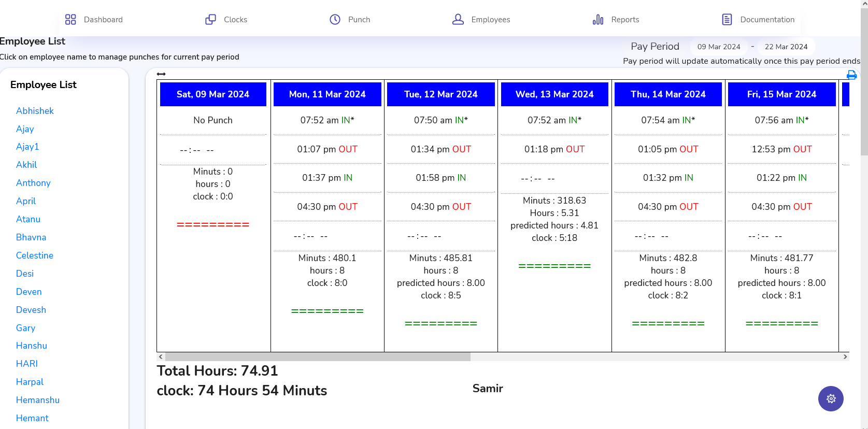The height and width of the screenshot is (429, 868).
Task: Click the Employees person icon
Action: point(458,20)
